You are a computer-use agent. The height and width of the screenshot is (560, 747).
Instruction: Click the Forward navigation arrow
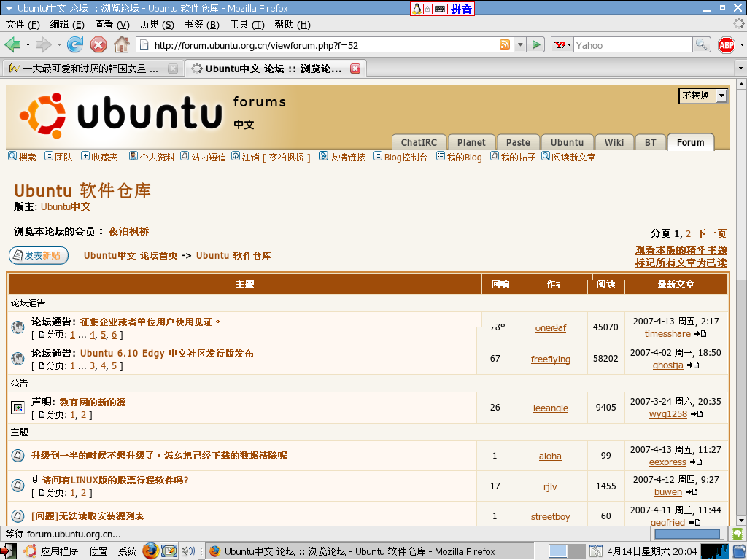[43, 44]
